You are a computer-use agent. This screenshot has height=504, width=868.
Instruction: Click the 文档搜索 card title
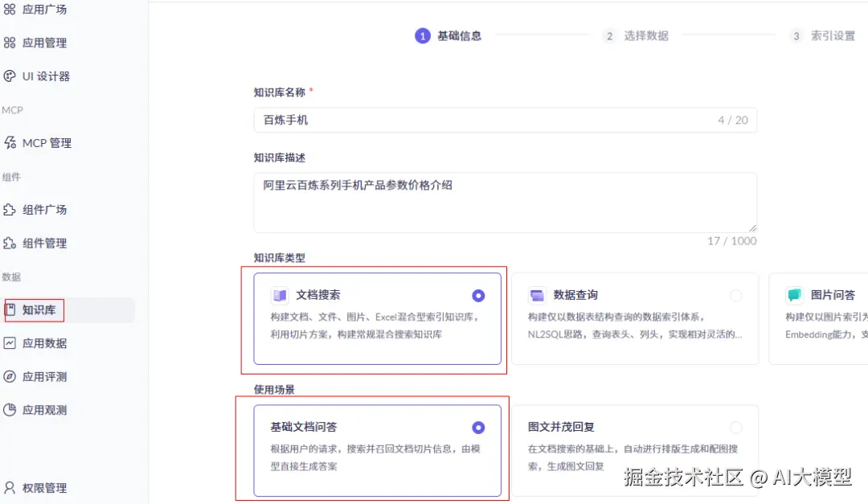pyautogui.click(x=317, y=295)
